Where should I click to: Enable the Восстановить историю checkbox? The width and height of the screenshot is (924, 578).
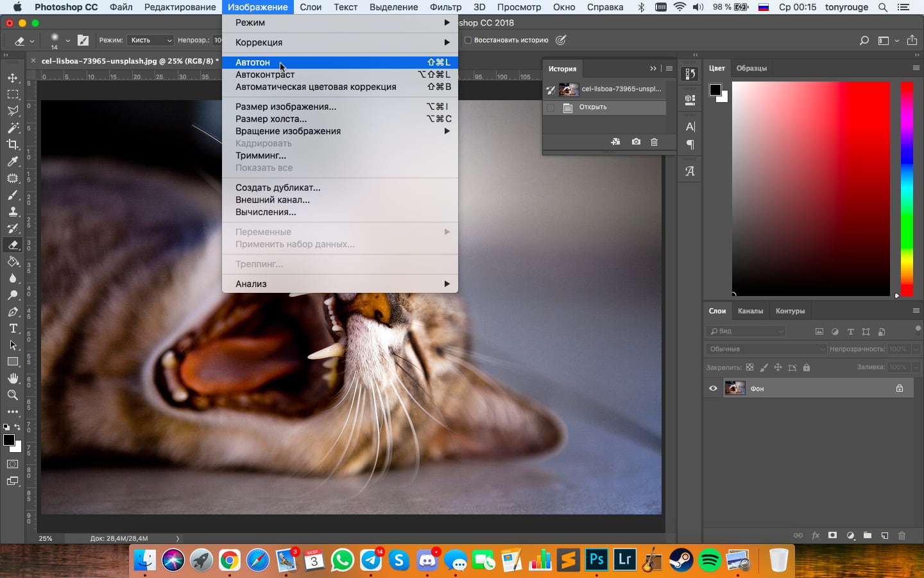tap(468, 40)
